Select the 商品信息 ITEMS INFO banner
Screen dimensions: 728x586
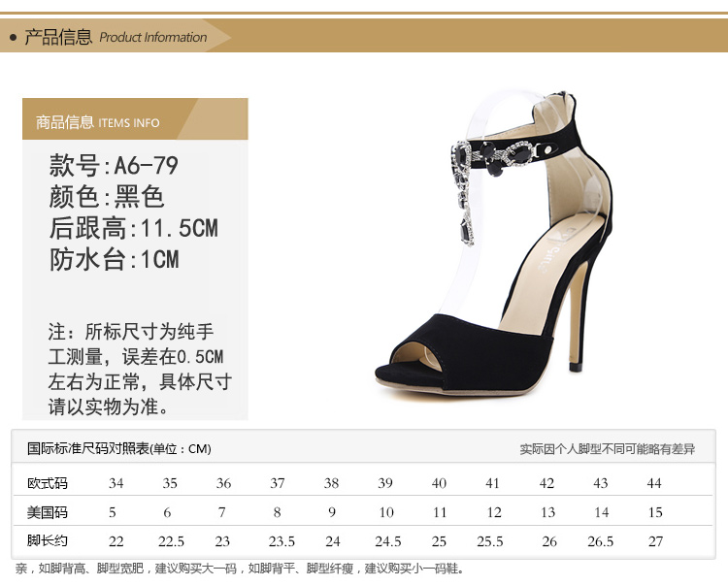(98, 122)
